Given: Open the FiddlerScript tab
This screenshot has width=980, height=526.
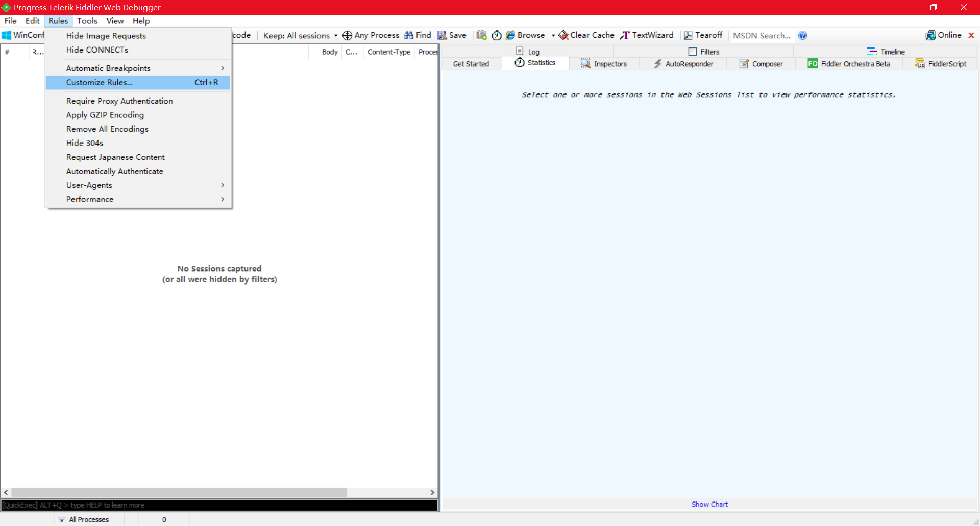Looking at the screenshot, I should pos(941,64).
